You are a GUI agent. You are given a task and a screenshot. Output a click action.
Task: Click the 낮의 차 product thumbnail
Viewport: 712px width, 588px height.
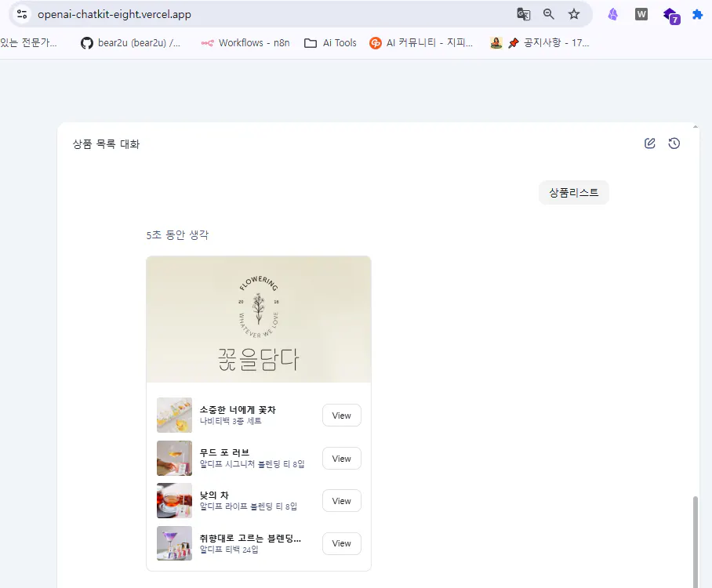174,500
